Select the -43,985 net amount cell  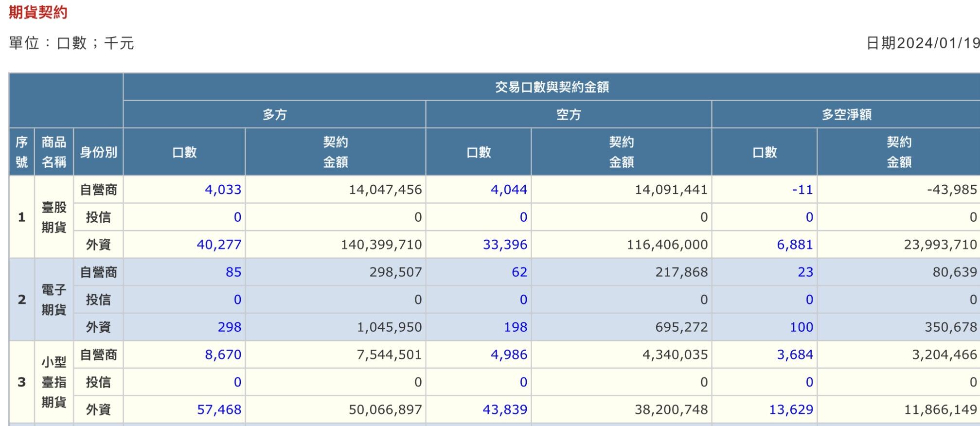point(899,190)
